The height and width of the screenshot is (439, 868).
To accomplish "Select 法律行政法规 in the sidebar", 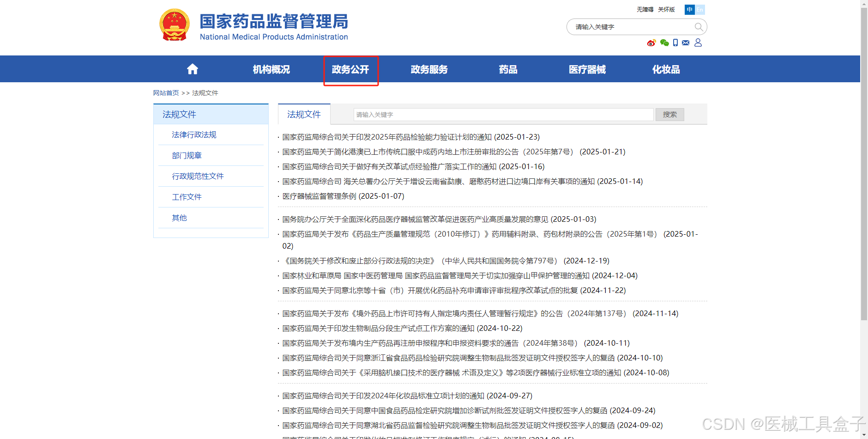I will (194, 134).
